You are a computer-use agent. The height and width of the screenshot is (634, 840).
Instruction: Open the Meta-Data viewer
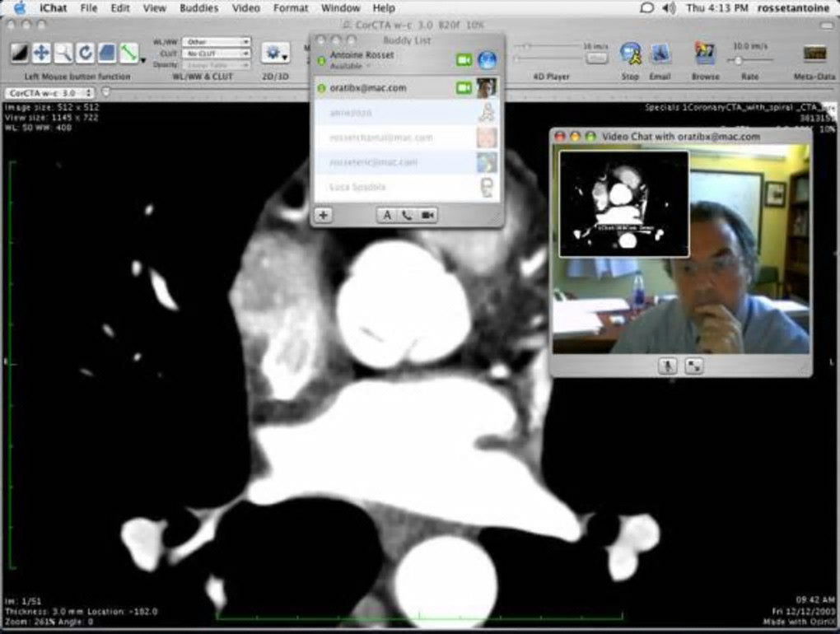[814, 54]
